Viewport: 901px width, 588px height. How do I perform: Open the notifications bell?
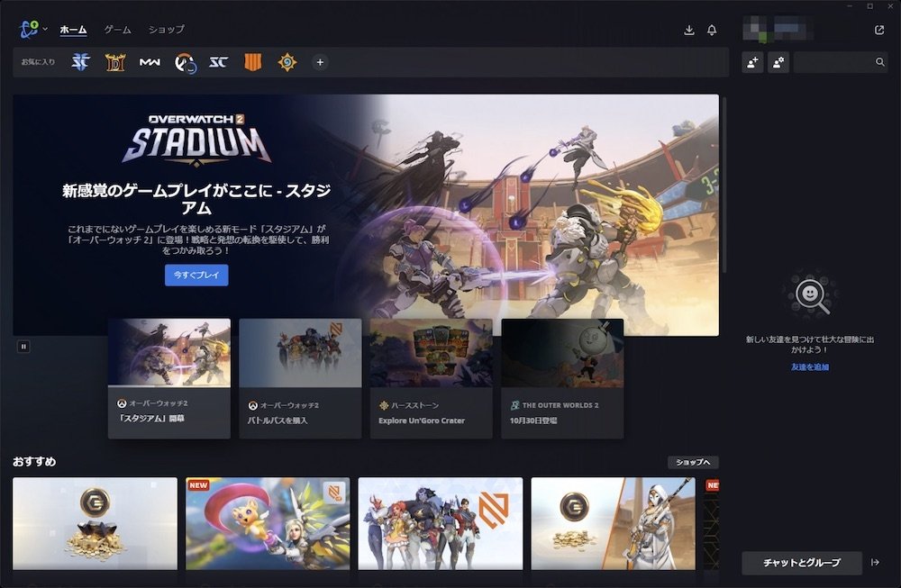712,30
